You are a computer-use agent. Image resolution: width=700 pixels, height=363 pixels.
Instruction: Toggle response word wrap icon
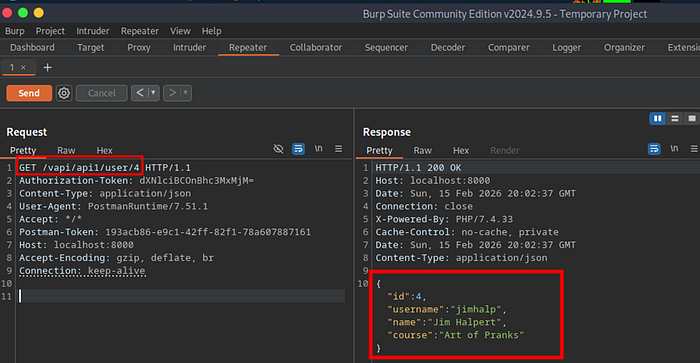pyautogui.click(x=654, y=149)
